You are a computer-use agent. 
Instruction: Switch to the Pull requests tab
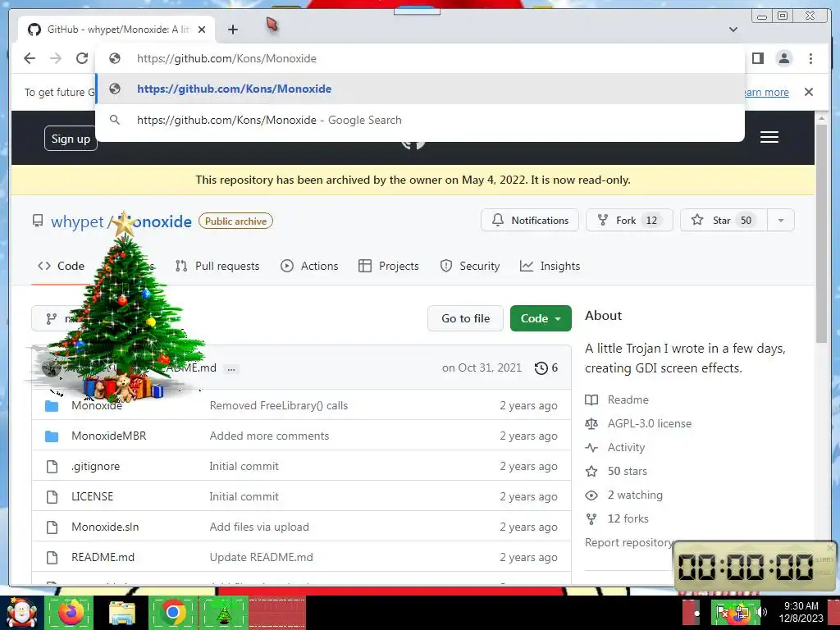pos(217,267)
